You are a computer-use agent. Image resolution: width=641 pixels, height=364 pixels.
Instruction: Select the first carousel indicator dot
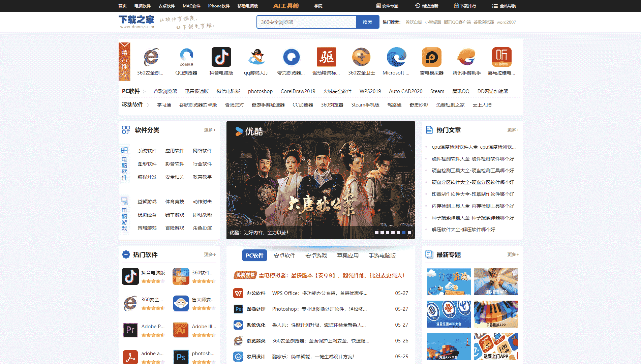coord(377,233)
